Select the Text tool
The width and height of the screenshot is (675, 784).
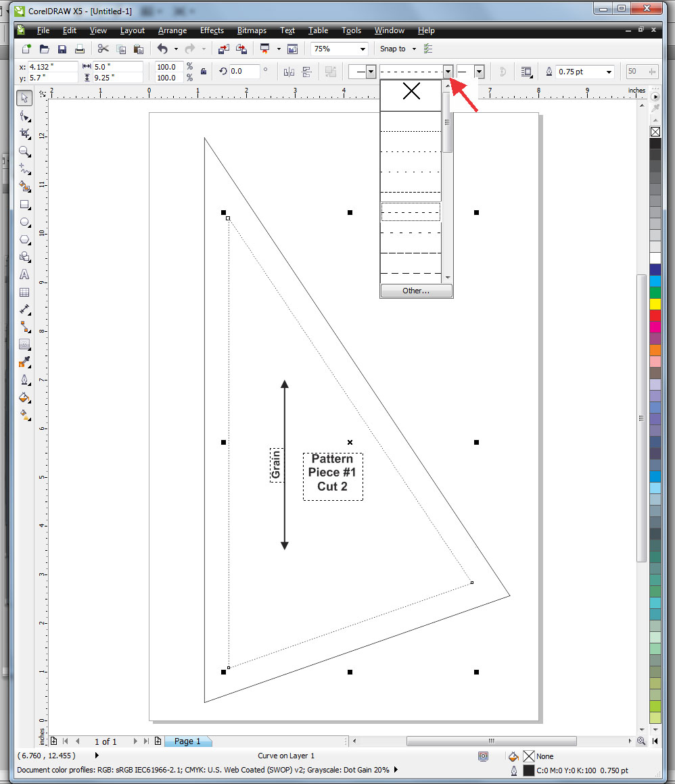(24, 275)
